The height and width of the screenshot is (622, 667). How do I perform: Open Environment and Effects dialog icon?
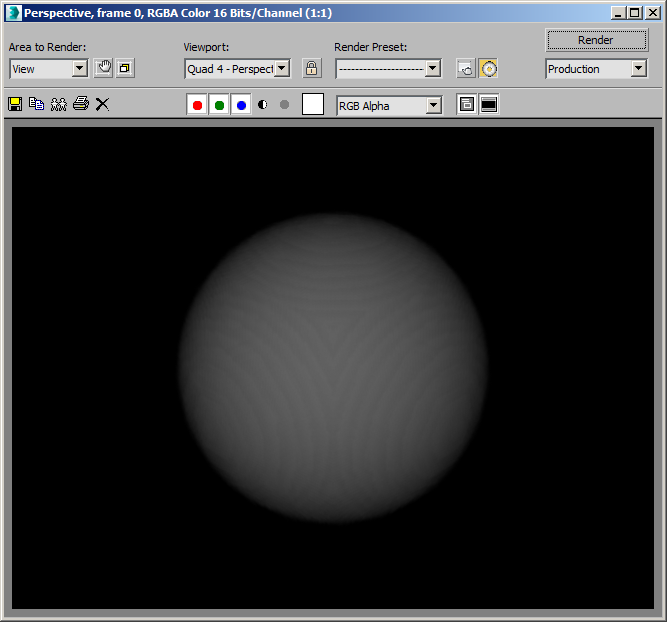(488, 68)
